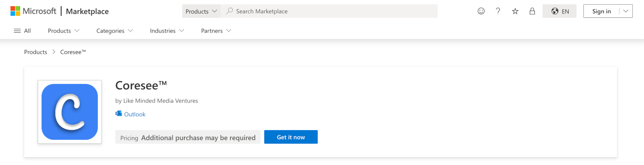Click the magnifier search icon
The height and width of the screenshot is (165, 644).
[229, 11]
